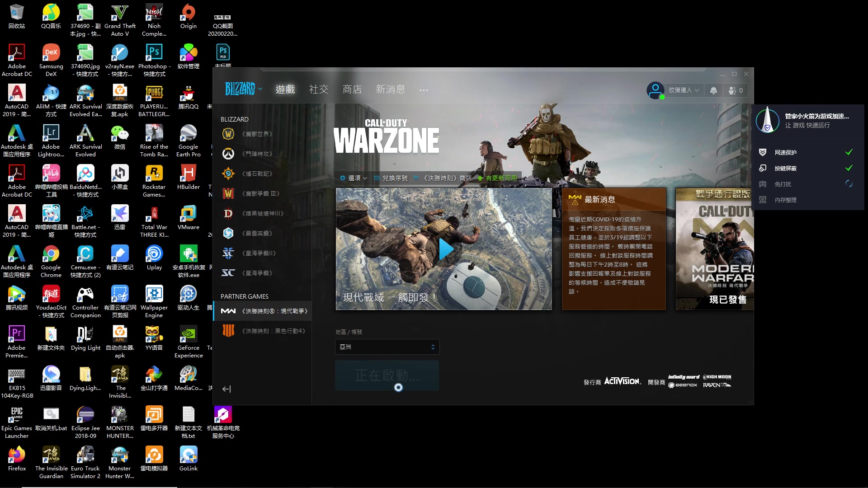Collapse the game sidebar arrow

click(x=226, y=389)
